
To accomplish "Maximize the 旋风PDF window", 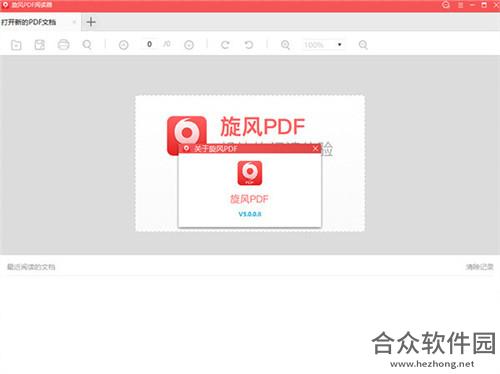I will [x=484, y=5].
